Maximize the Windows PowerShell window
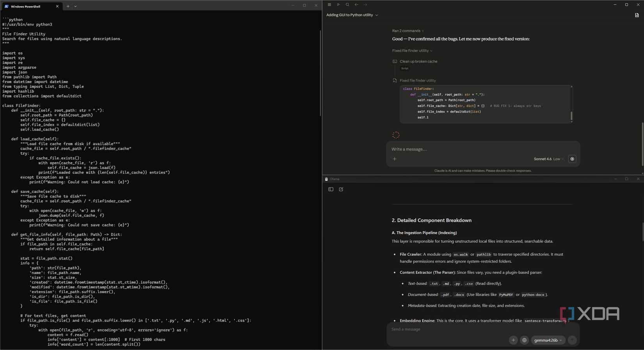 point(304,5)
